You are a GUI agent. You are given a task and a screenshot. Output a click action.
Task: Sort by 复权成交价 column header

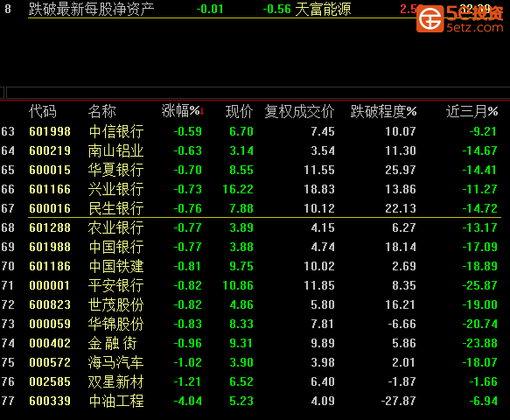point(299,111)
